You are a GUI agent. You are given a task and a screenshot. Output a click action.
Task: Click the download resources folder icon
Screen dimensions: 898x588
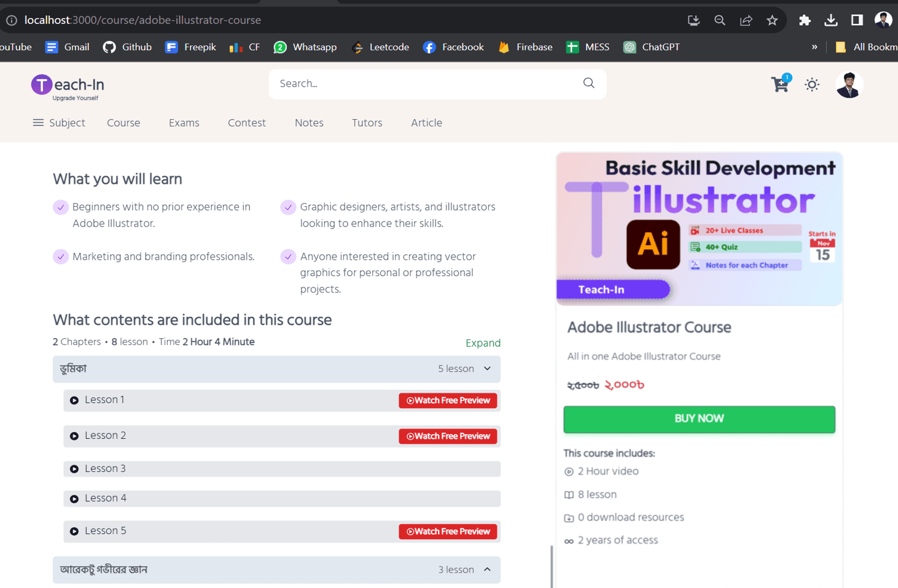(569, 518)
